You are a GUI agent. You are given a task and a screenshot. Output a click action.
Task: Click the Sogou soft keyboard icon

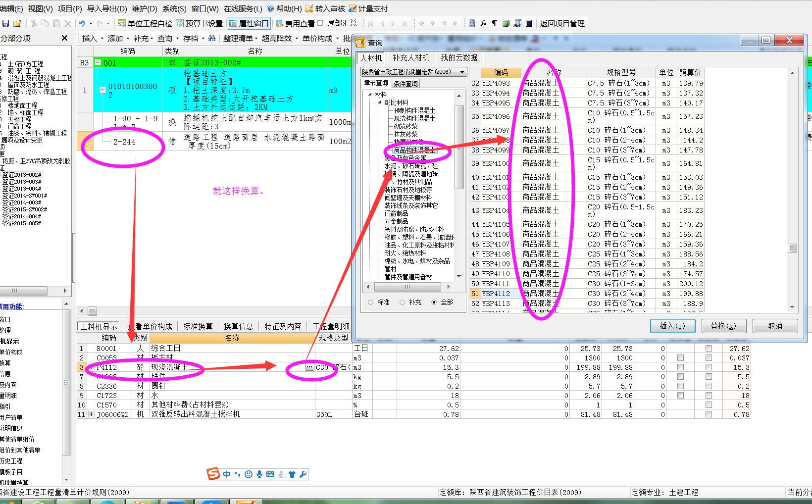pos(270,474)
